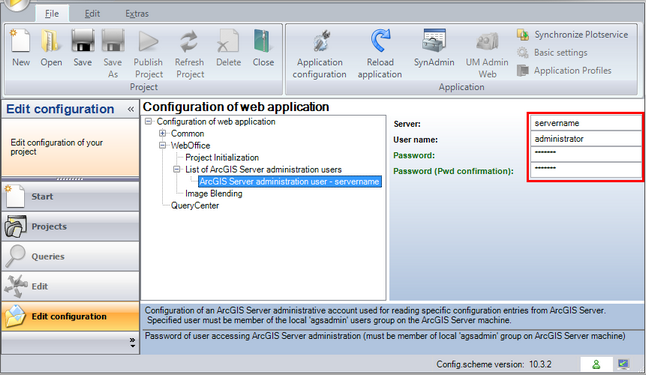The width and height of the screenshot is (646, 375).
Task: Switch to the File ribbon tab
Action: [52, 14]
